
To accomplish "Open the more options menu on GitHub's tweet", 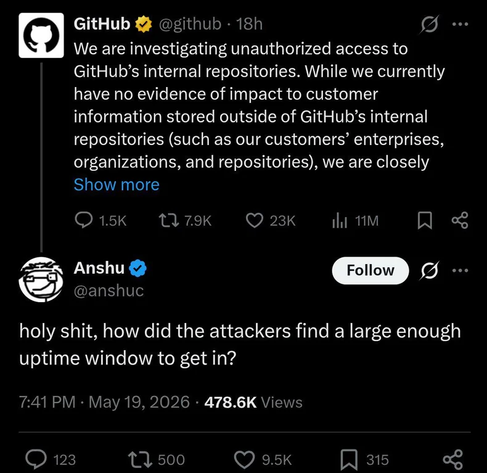I will coord(460,24).
